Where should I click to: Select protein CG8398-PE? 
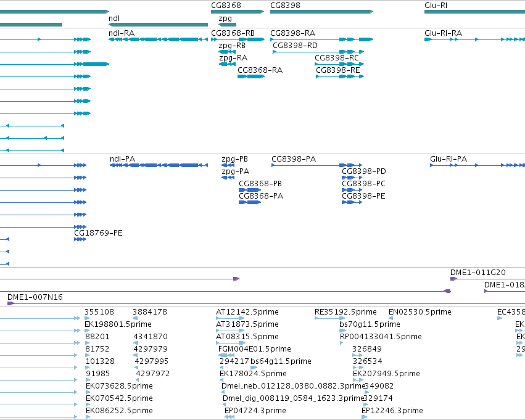[x=352, y=202]
